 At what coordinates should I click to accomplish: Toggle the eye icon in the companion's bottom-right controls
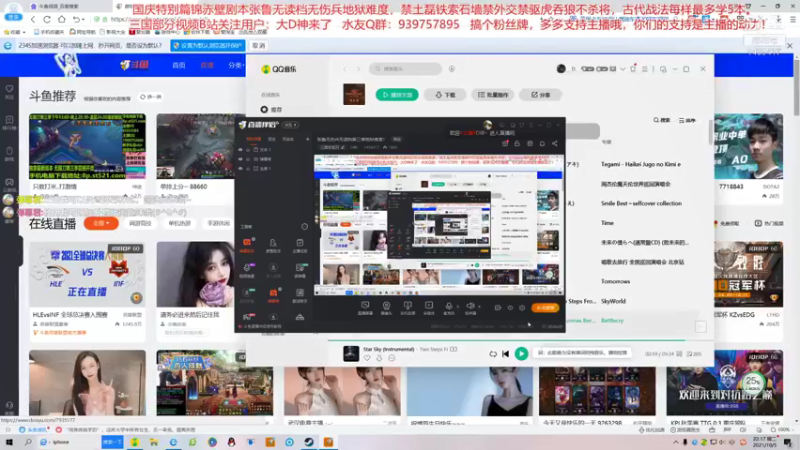pos(510,308)
